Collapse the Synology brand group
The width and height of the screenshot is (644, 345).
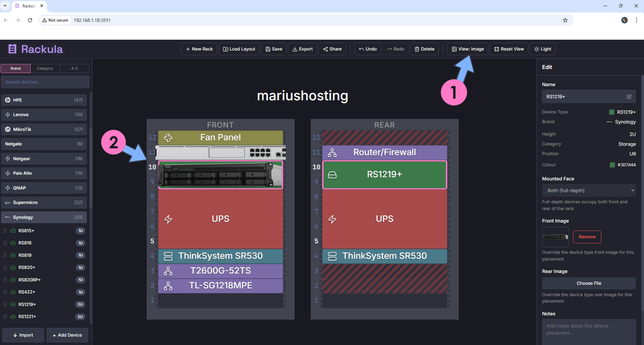click(x=44, y=217)
